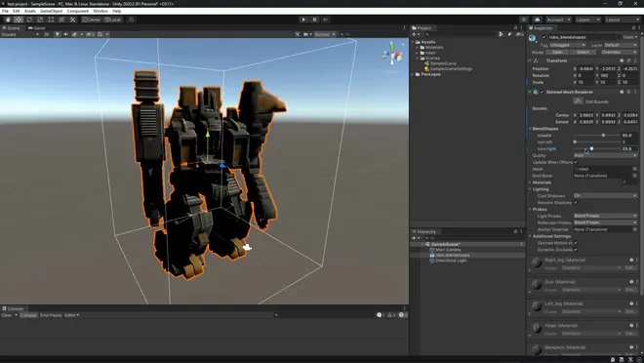Toggle the Console Collapse button
This screenshot has width=644, height=363.
click(x=28, y=315)
